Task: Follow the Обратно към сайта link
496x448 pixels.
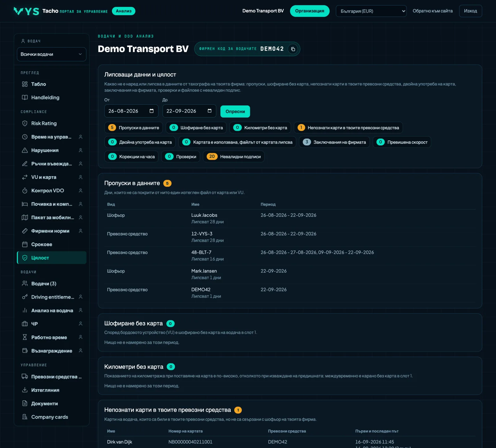Action: pos(432,11)
